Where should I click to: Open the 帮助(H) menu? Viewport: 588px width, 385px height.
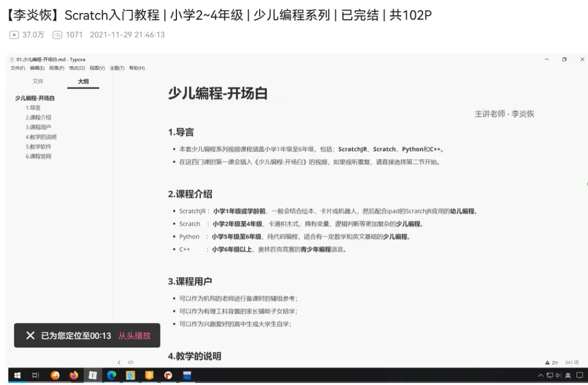tap(137, 68)
